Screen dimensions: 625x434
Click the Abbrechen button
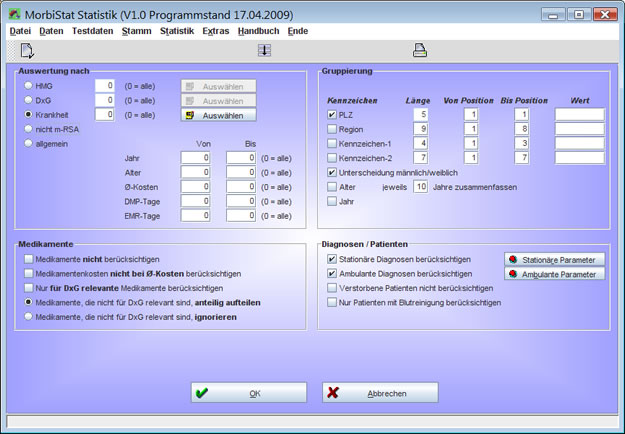tap(380, 393)
